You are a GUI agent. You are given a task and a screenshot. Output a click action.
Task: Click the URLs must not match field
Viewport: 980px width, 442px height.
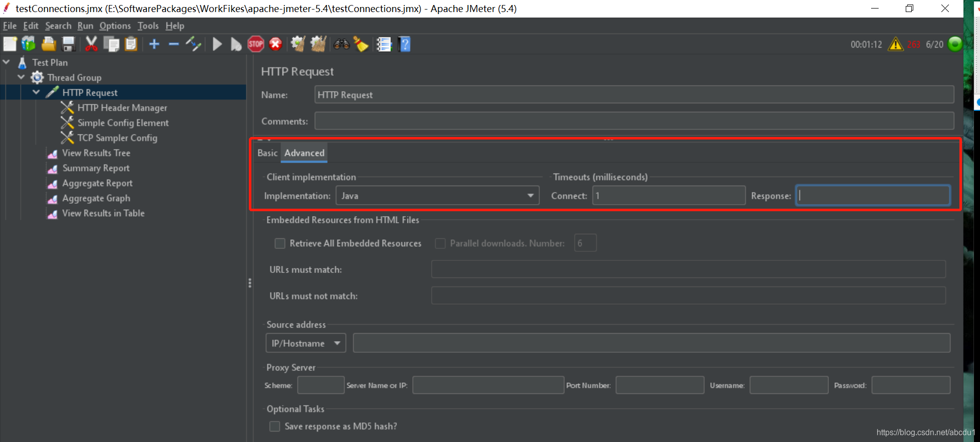tap(688, 296)
